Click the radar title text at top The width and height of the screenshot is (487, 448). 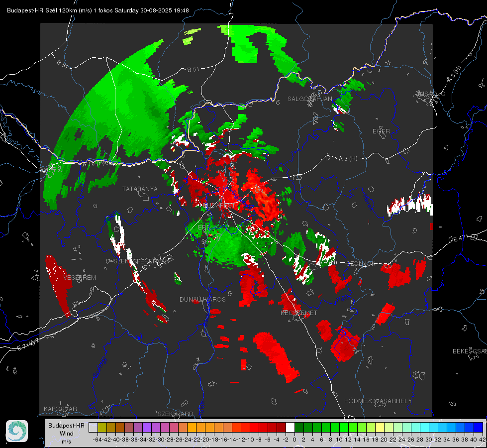point(98,10)
